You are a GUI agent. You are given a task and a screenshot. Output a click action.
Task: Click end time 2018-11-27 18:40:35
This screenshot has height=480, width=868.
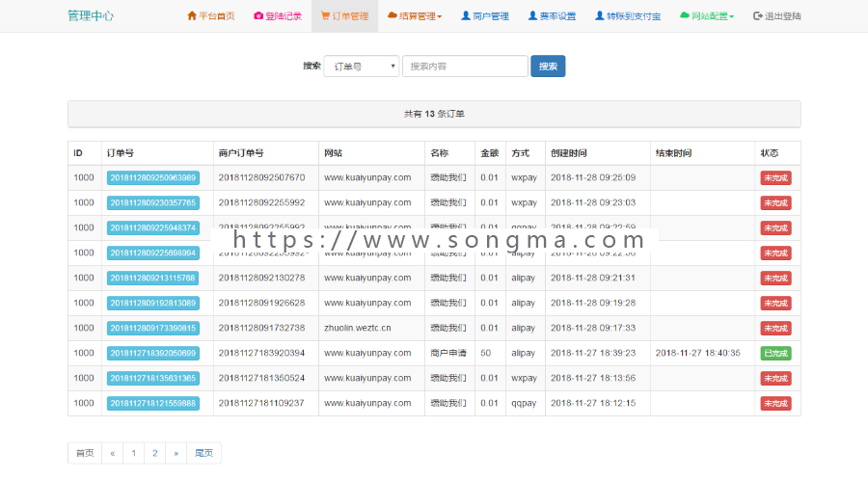(x=697, y=353)
